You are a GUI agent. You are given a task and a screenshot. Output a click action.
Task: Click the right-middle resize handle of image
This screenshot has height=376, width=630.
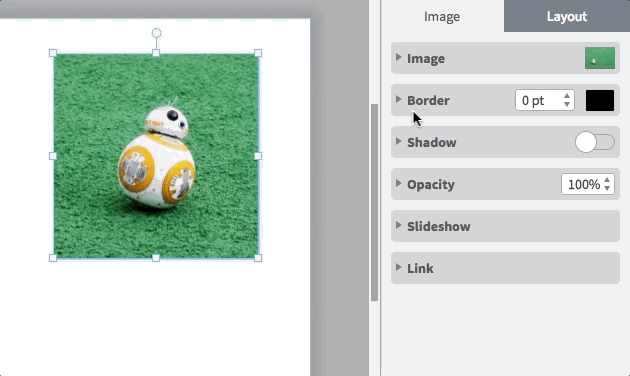[258, 156]
